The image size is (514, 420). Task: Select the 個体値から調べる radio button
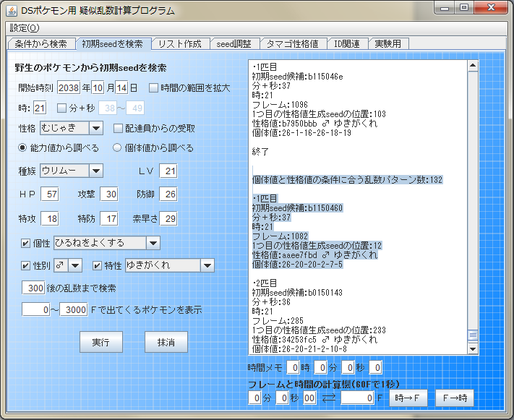(x=118, y=148)
